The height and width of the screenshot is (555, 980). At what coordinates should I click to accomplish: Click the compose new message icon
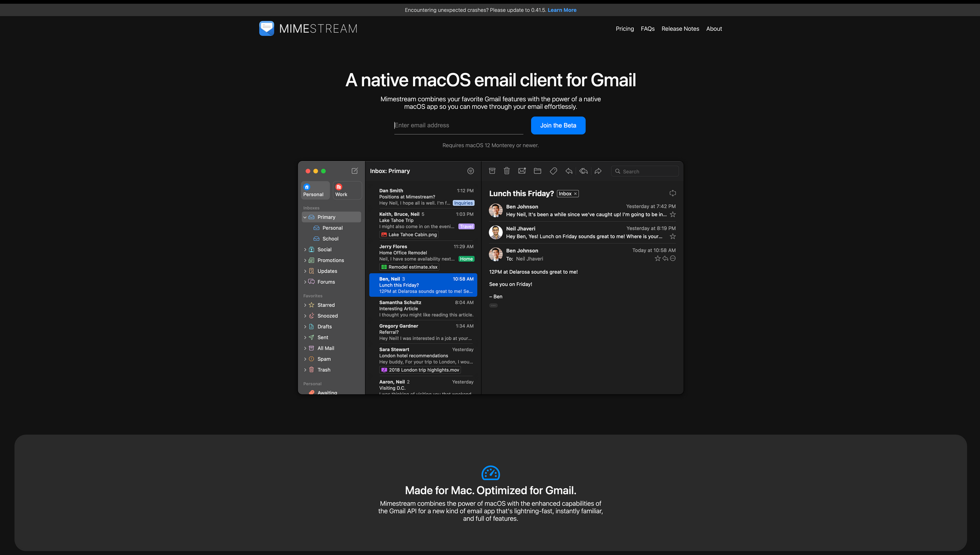(x=355, y=171)
